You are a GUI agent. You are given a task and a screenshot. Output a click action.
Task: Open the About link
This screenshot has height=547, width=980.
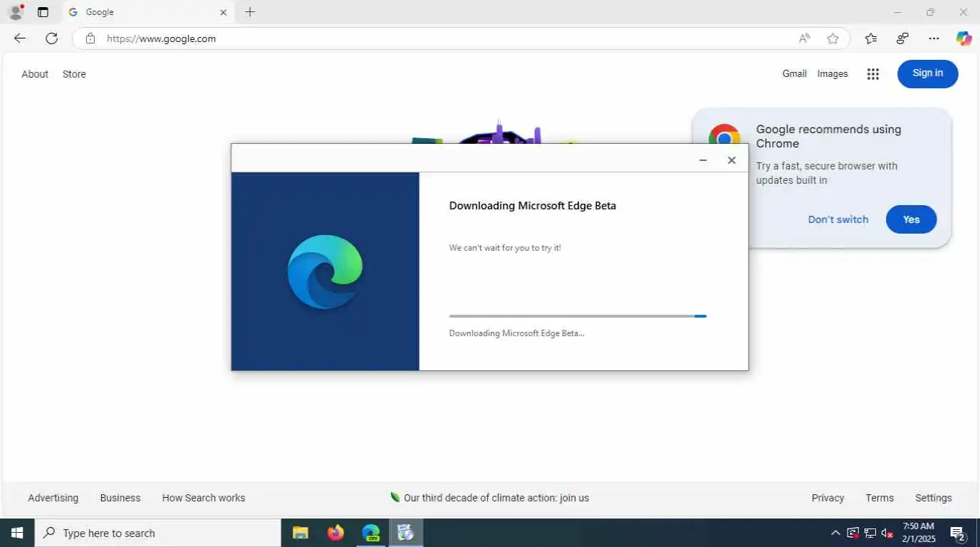point(35,74)
